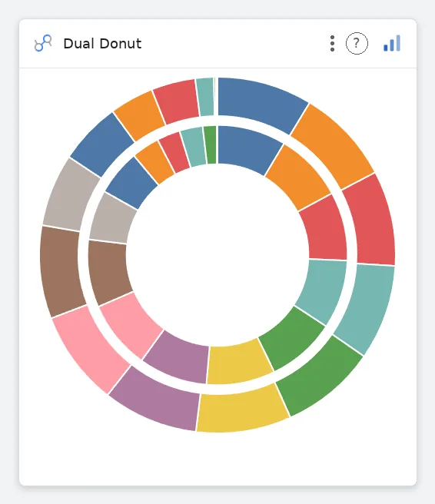
Task: Select the gray segment in the outer ring
Action: tap(71, 196)
